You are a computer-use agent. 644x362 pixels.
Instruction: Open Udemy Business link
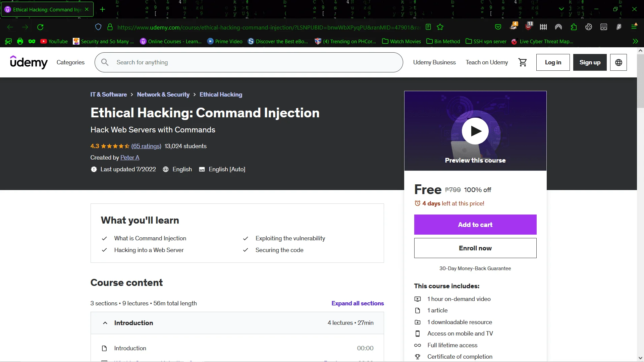click(434, 62)
